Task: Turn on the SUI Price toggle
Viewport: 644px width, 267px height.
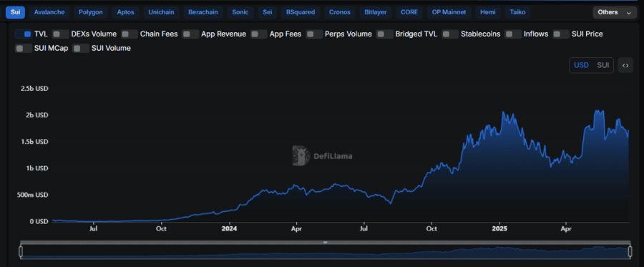Action: tap(561, 34)
